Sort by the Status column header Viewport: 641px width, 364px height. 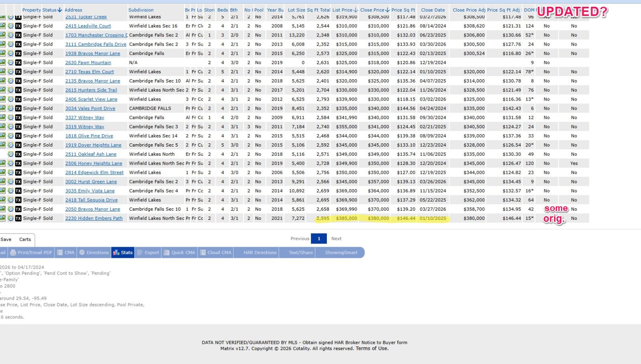coord(49,10)
